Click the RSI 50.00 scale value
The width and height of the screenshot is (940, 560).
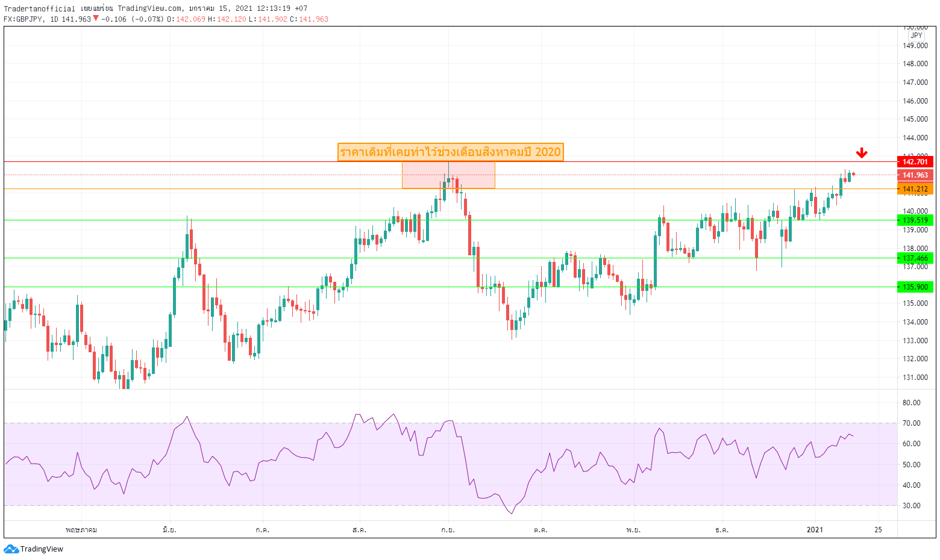tap(912, 465)
